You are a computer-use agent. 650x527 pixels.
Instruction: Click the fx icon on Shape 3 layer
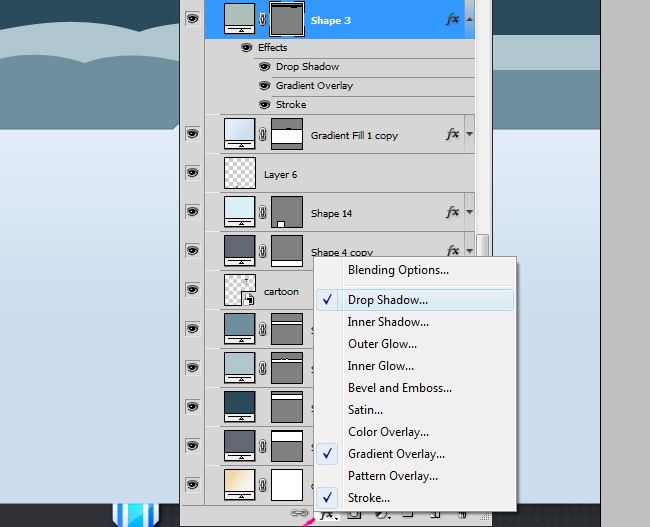click(453, 20)
